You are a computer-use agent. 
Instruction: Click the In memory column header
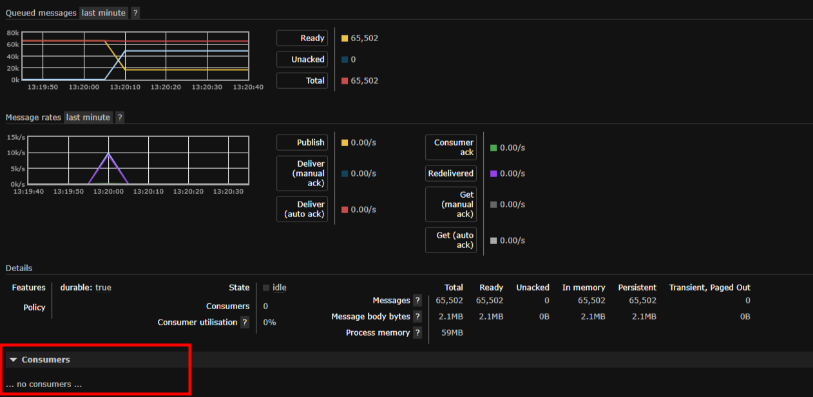(583, 287)
